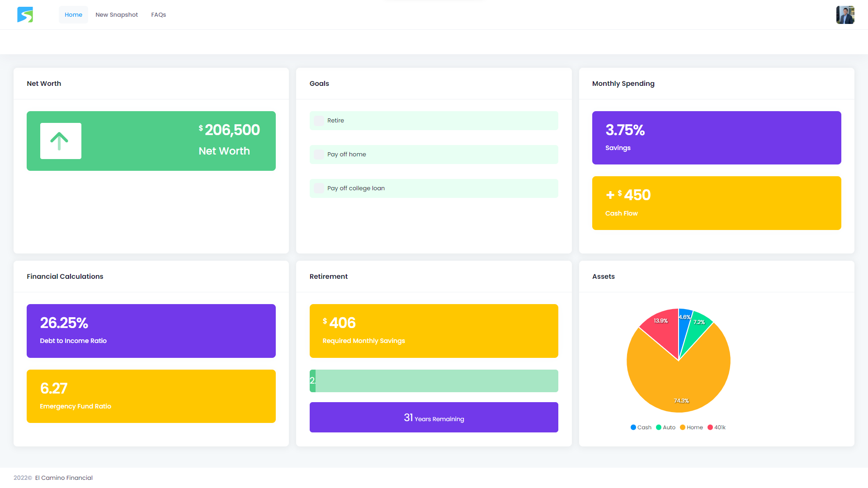Check the Retire goal checkbox
Viewport: 868px width, 488px height.
(x=319, y=121)
